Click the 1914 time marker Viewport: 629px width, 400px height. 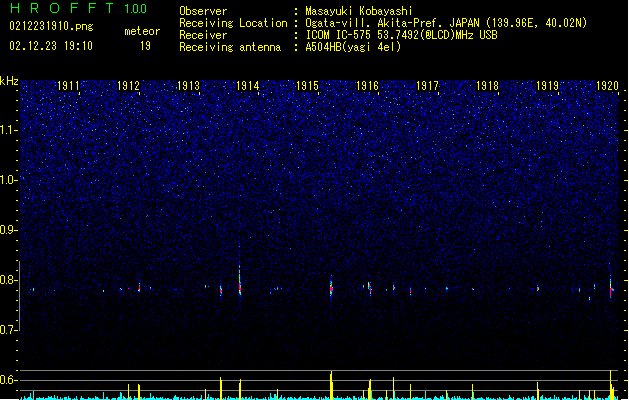pyautogui.click(x=248, y=86)
